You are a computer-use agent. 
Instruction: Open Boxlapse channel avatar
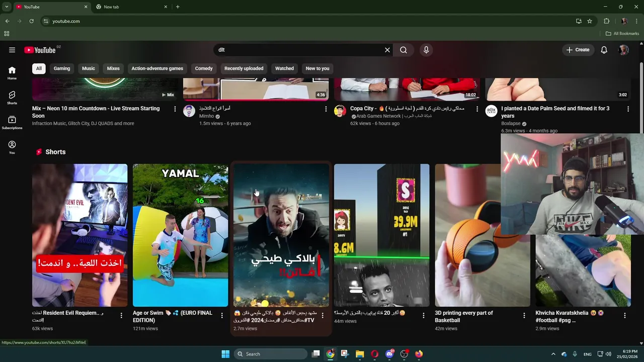click(491, 111)
